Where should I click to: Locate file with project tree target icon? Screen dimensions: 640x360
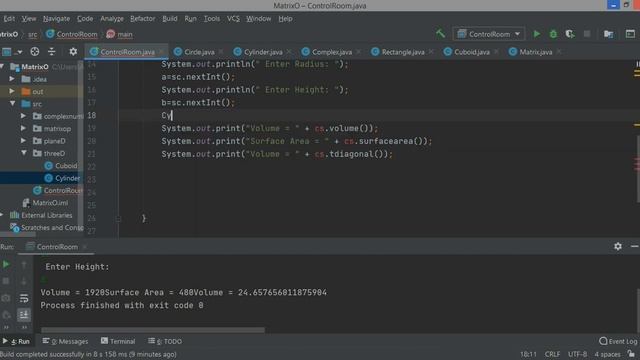(35, 51)
